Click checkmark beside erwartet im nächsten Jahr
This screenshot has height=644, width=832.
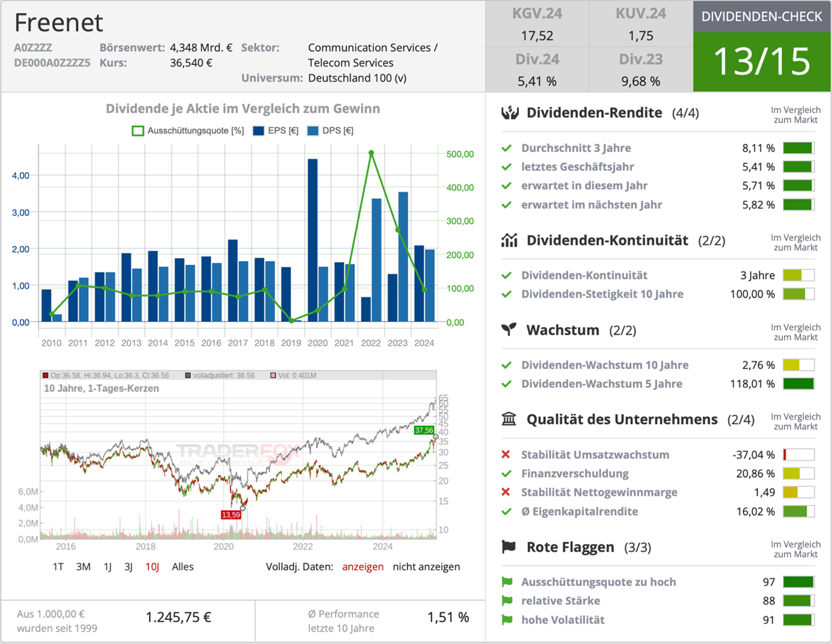[507, 205]
